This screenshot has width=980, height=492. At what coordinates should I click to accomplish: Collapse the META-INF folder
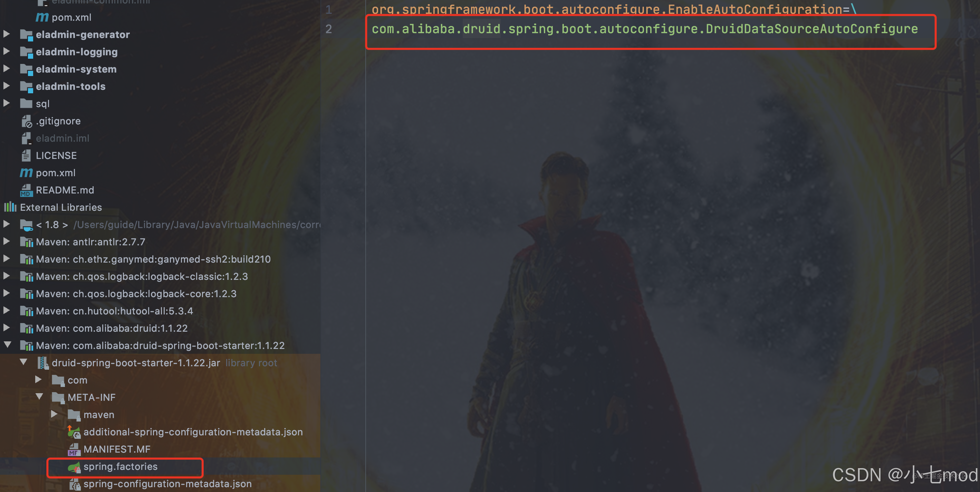[x=39, y=397]
